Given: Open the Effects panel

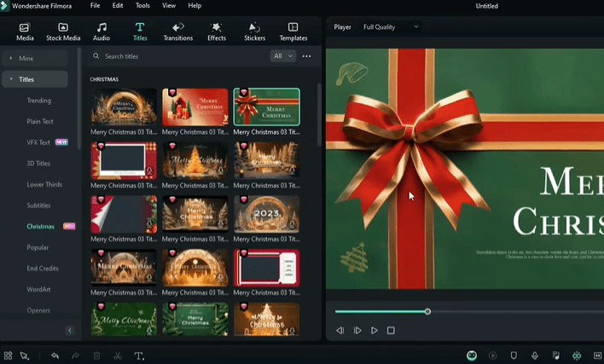Looking at the screenshot, I should click(x=217, y=32).
